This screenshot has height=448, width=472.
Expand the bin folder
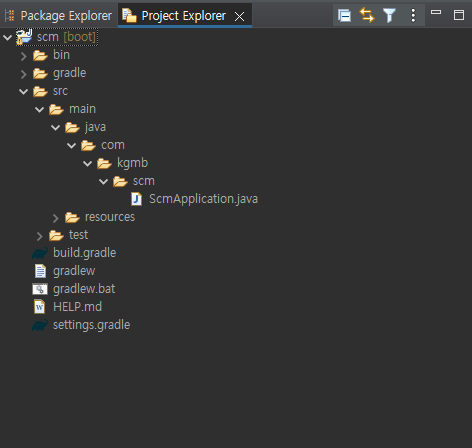coord(23,56)
